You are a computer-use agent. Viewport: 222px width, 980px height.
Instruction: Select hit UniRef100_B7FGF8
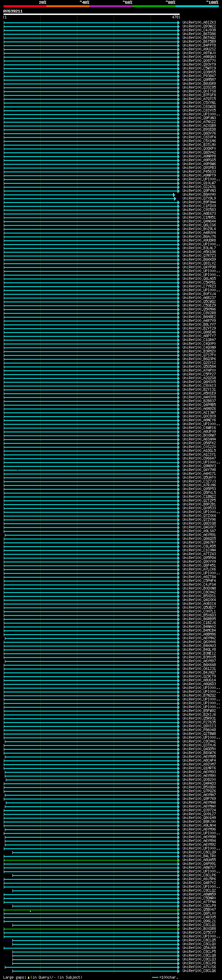(199, 95)
